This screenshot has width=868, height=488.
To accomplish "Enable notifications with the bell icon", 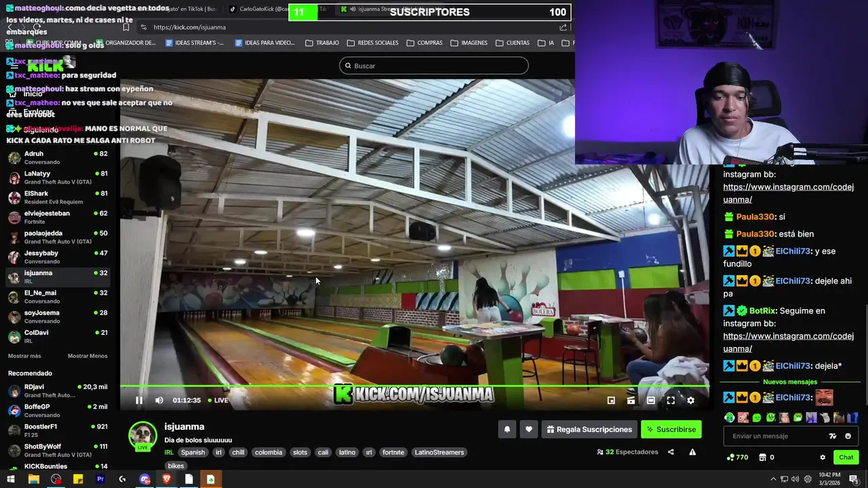I will pyautogui.click(x=507, y=429).
